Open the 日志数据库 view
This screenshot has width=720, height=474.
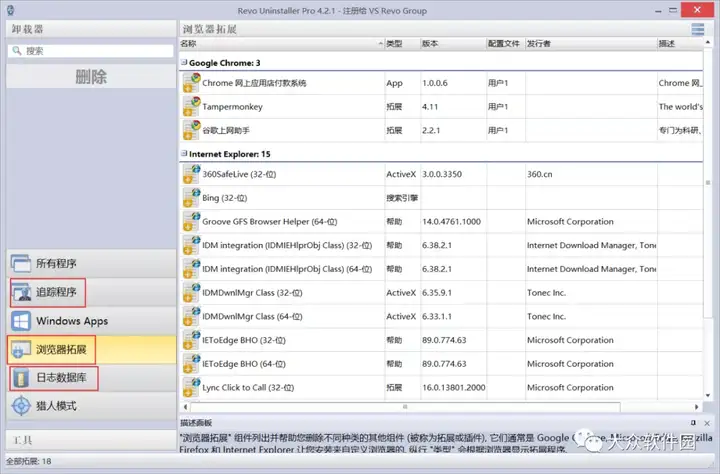[91, 378]
